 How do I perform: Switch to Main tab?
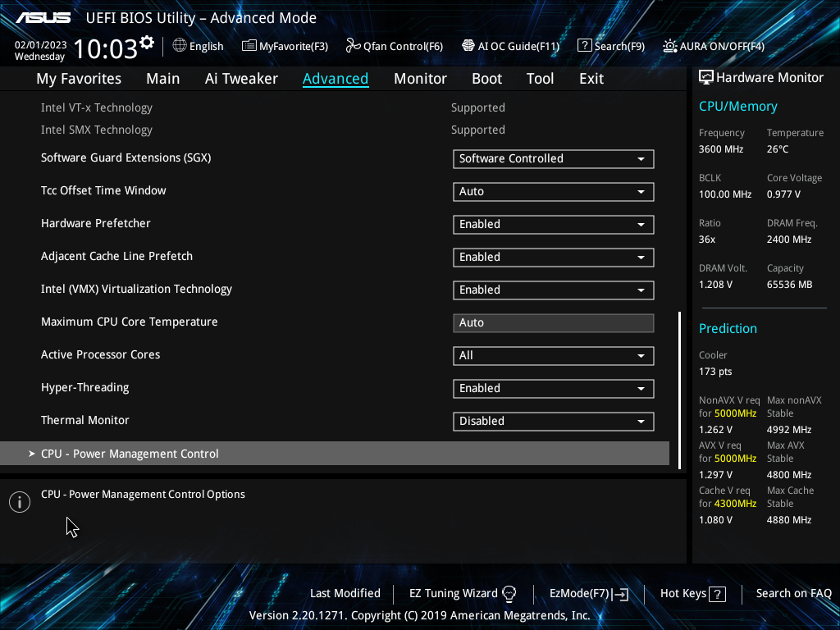(163, 79)
